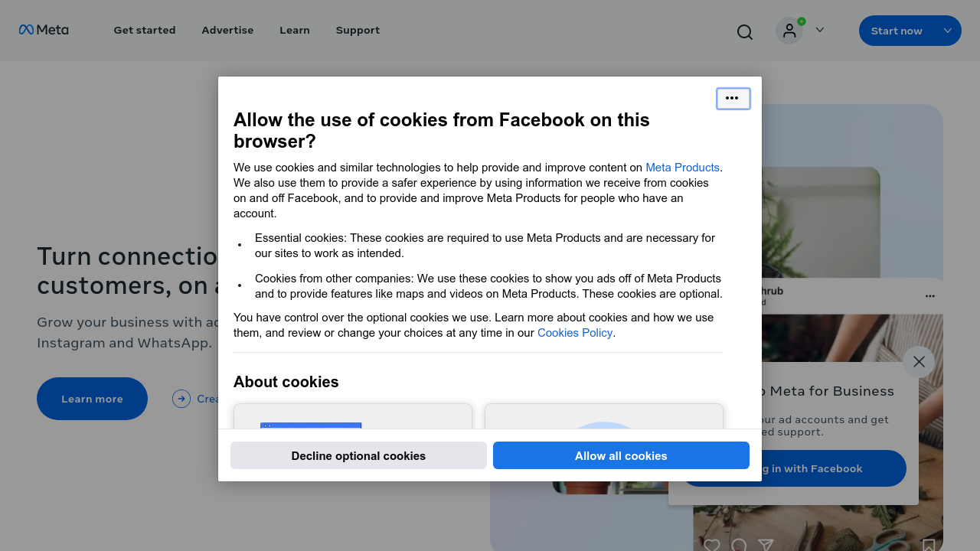Click the Log in with Facebook button

click(795, 468)
